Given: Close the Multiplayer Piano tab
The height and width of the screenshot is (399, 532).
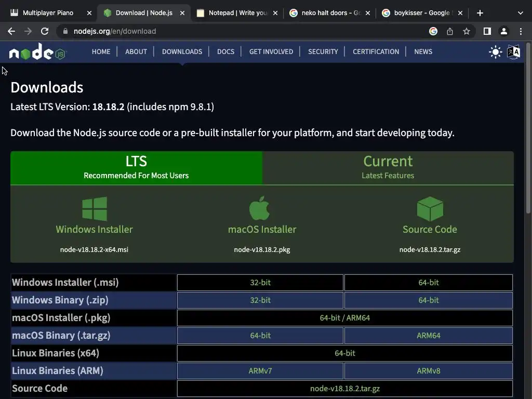Looking at the screenshot, I should pyautogui.click(x=89, y=13).
